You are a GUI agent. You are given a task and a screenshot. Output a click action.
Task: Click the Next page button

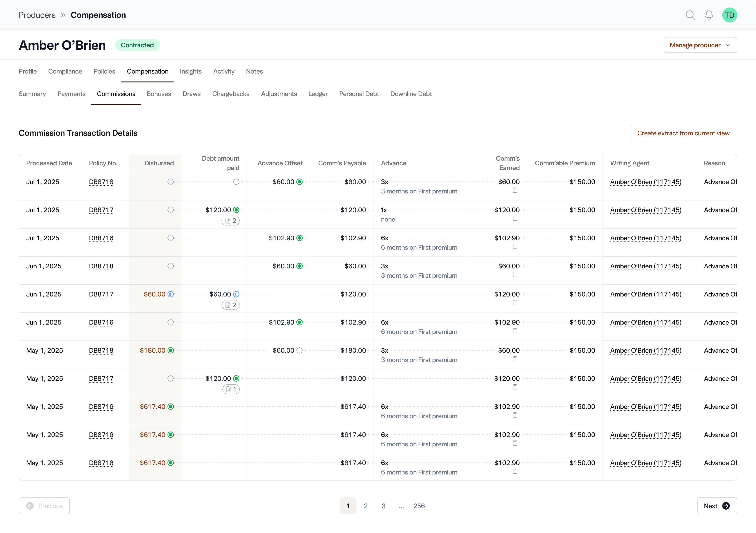pos(717,506)
